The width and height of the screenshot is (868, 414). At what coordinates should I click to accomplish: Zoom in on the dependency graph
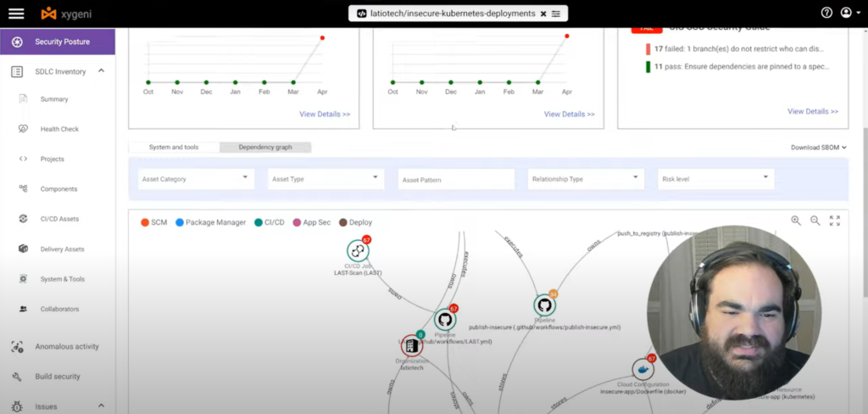pyautogui.click(x=796, y=221)
